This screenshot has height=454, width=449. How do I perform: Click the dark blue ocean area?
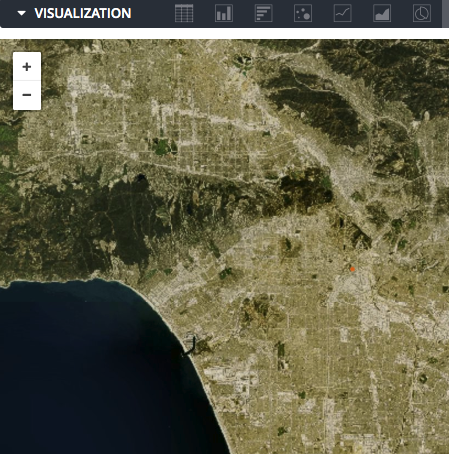pyautogui.click(x=83, y=367)
